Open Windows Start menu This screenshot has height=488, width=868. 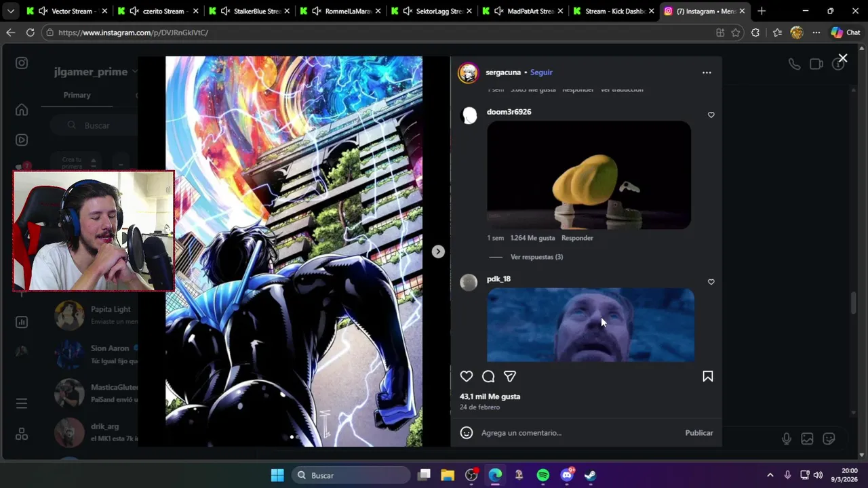click(277, 475)
